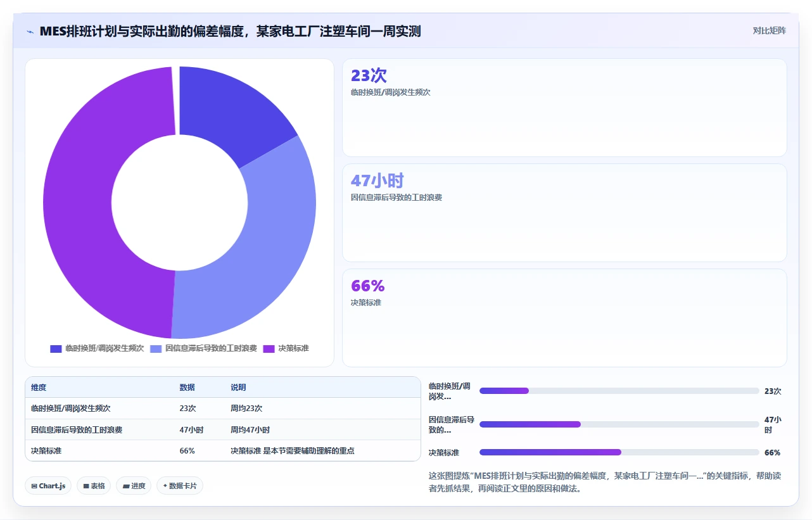Open the 23次 data card
The height and width of the screenshot is (520, 812).
564,108
